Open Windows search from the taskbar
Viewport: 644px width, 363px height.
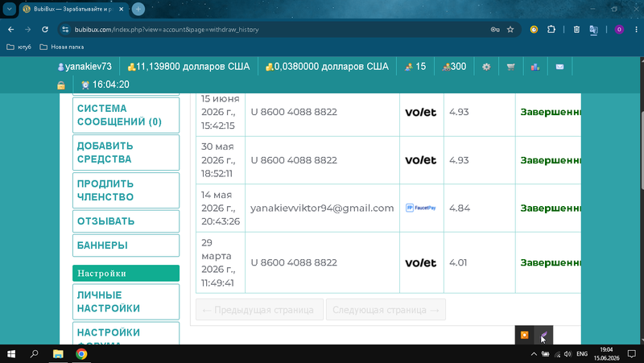pyautogui.click(x=35, y=354)
